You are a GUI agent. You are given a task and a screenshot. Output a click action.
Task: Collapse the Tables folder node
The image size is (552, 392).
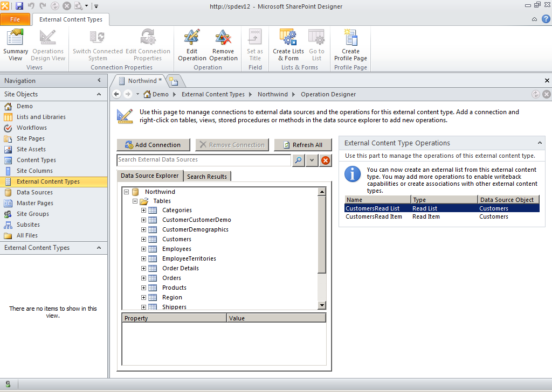click(135, 201)
